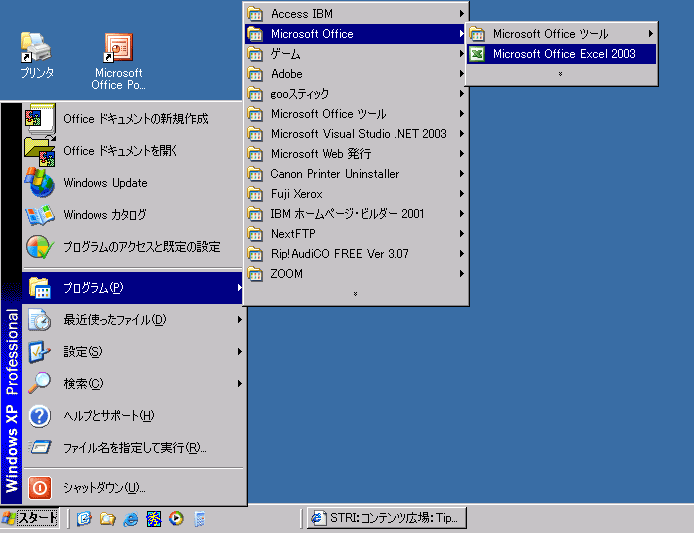The image size is (694, 533).
Task: Open Microsoft Office ツール in Programs list
Action: pos(356,114)
